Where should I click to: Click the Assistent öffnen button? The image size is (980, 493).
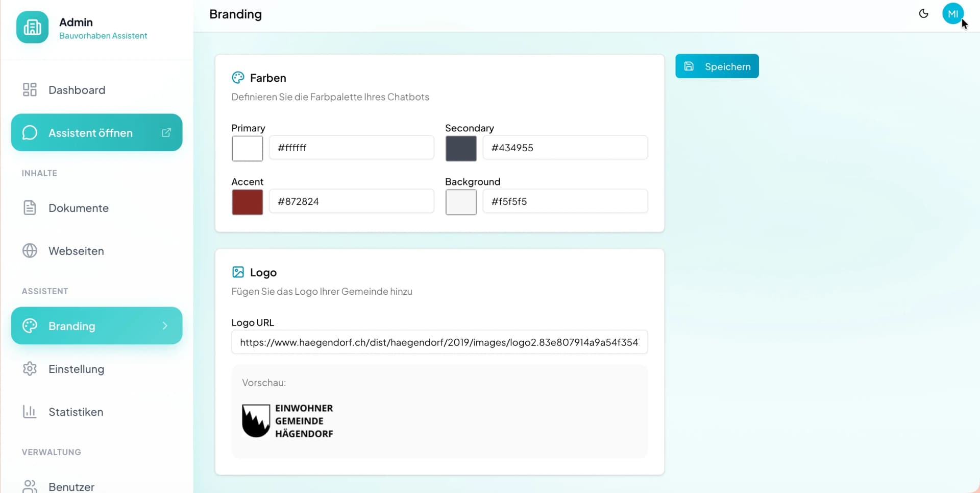pyautogui.click(x=96, y=133)
